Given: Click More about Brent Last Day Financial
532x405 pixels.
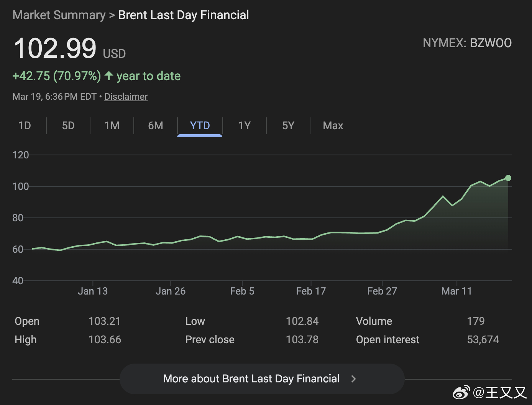Looking at the screenshot, I should (x=251, y=379).
